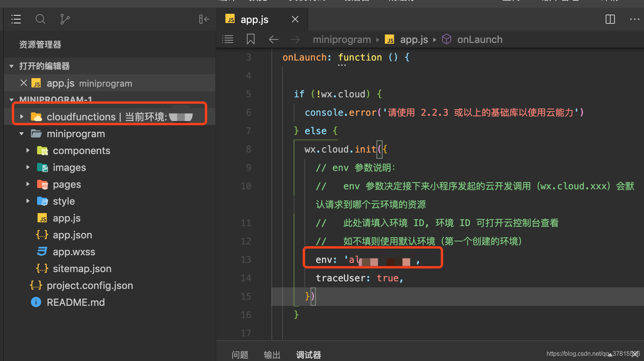Switch to the 输出 panel tab
Image resolution: width=644 pixels, height=361 pixels.
pos(272,355)
